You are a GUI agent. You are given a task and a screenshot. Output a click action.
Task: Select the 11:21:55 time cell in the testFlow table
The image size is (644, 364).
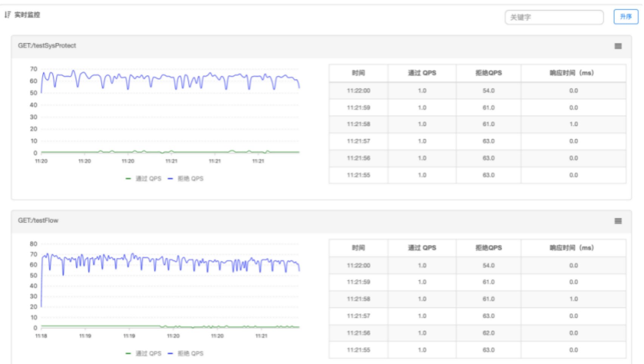point(358,350)
